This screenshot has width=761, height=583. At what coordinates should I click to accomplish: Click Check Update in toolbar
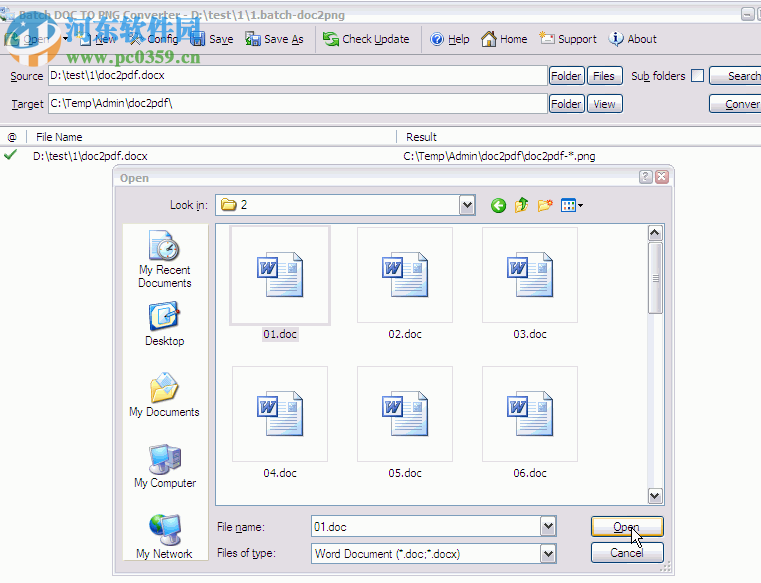[366, 39]
